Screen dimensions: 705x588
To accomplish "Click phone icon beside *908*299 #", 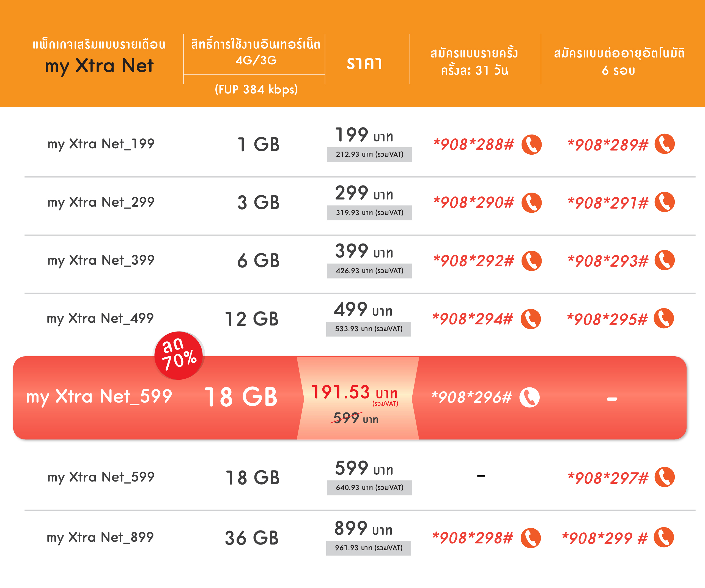I will 664,537.
